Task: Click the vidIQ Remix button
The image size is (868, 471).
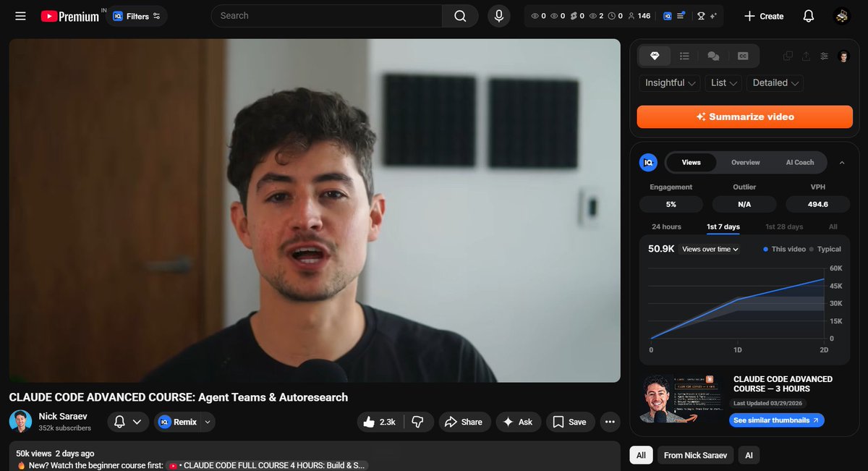Action: (178, 422)
